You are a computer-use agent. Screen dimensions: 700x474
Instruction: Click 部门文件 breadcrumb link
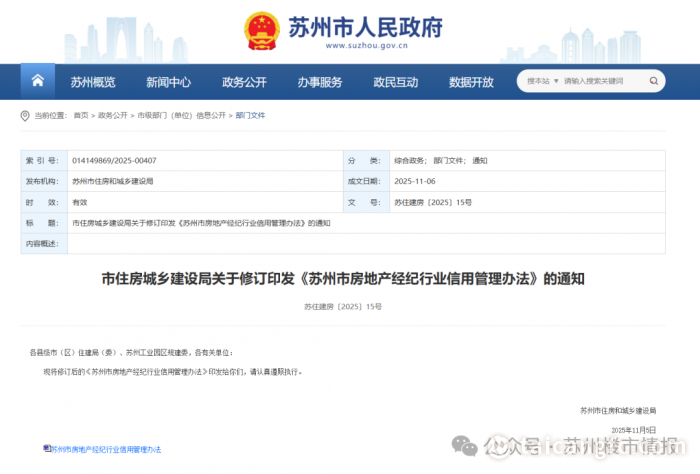tap(250, 116)
